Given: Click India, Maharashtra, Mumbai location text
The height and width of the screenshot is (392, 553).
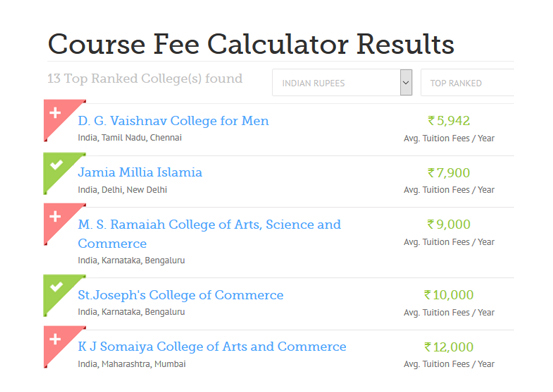Looking at the screenshot, I should pos(132,364).
